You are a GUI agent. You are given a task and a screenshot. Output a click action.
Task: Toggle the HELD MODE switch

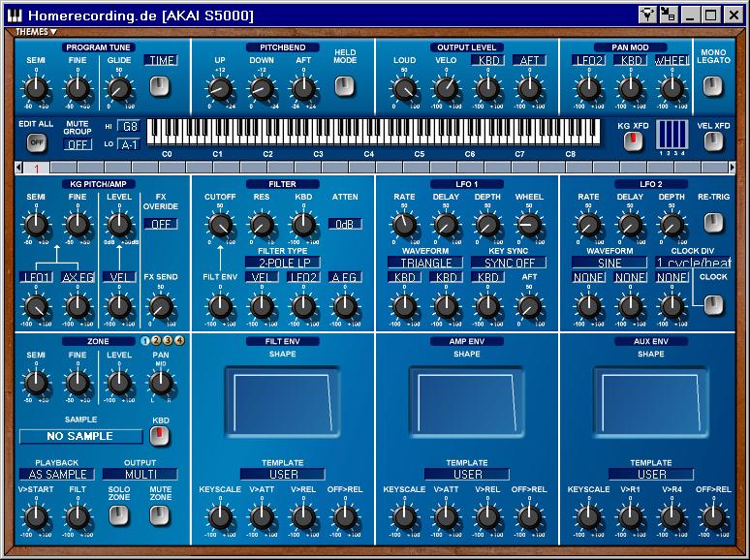click(x=344, y=86)
